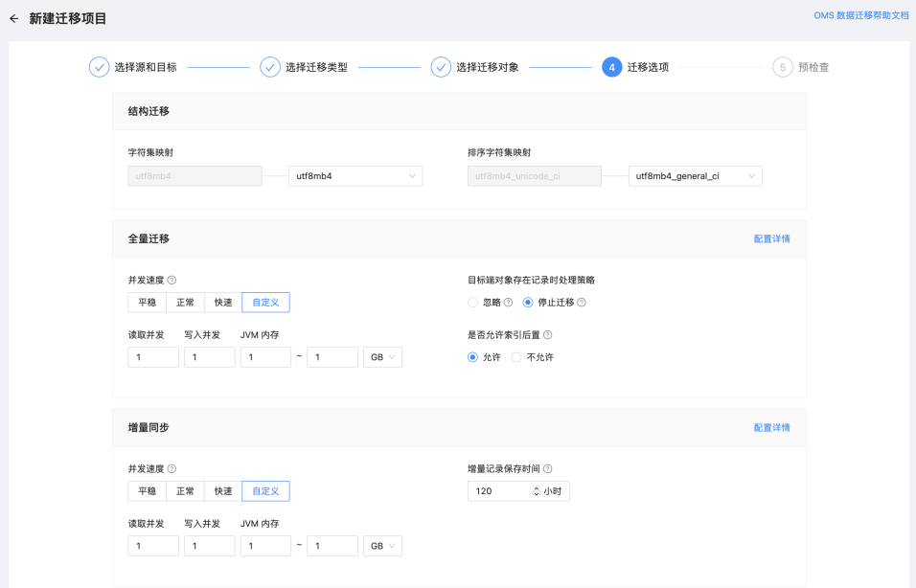
Task: Click help icon beside 增量记录保存时间
Action: pyautogui.click(x=547, y=469)
